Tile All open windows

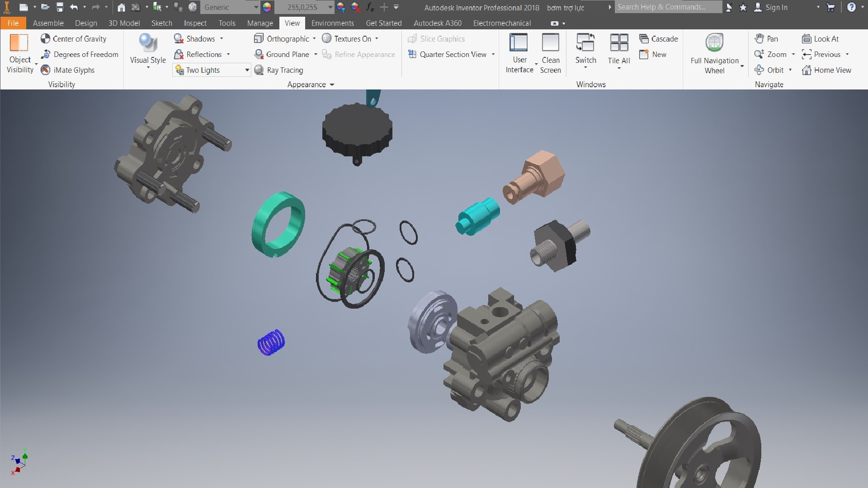[x=619, y=51]
